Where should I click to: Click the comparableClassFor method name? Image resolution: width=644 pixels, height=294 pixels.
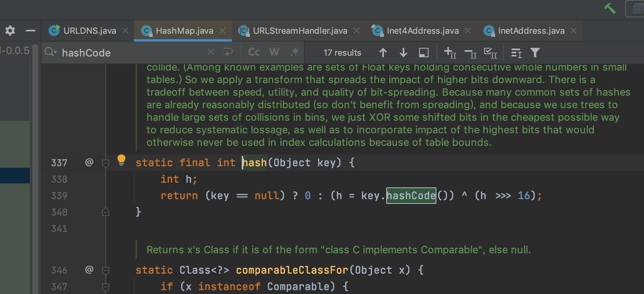[x=292, y=270]
